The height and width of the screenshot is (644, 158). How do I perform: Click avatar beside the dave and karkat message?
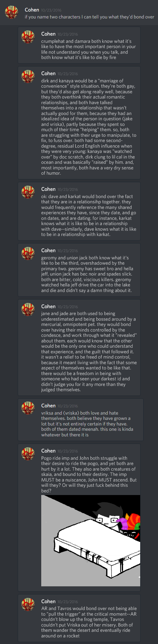(28, 192)
